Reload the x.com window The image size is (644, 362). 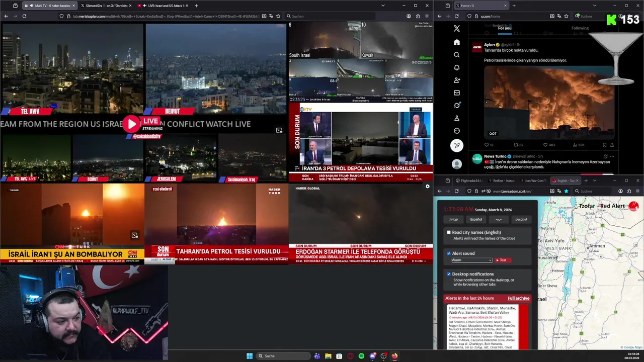[x=457, y=16]
